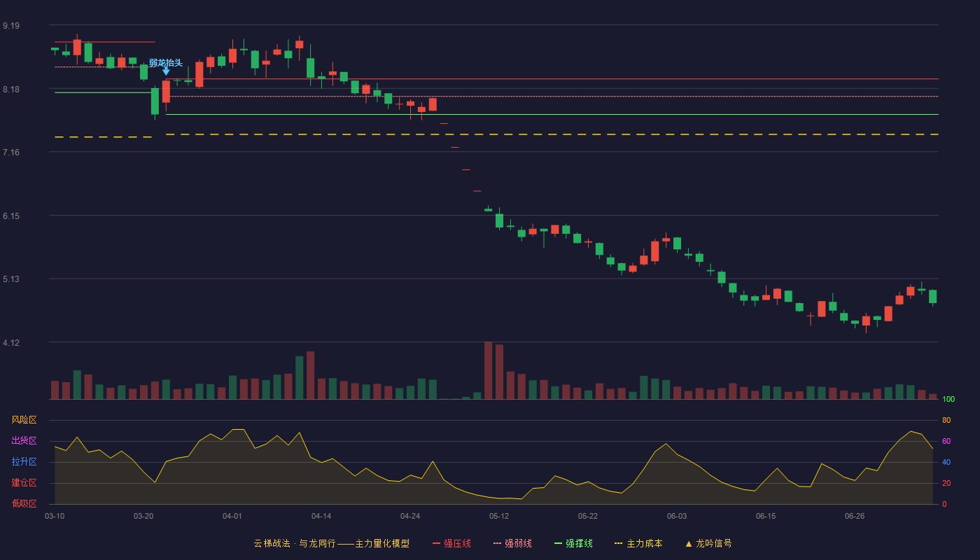The width and height of the screenshot is (980, 560).
Task: Toggle the 龙吟信号 legend label
Action: (714, 544)
